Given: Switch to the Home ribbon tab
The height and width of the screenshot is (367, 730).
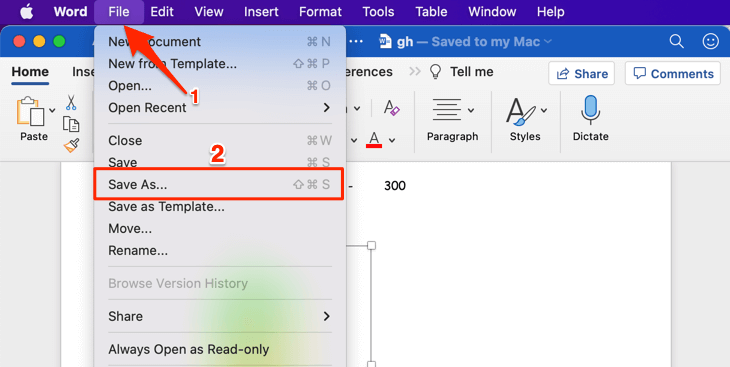Looking at the screenshot, I should pos(30,72).
